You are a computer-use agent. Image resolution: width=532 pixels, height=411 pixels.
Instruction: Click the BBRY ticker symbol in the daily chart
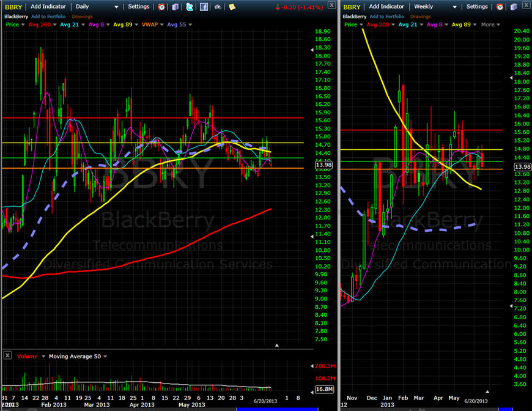tap(13, 7)
